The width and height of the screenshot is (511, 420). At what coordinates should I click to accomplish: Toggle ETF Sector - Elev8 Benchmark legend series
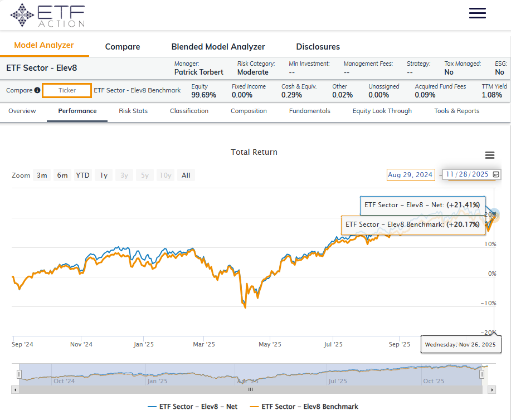click(x=304, y=407)
